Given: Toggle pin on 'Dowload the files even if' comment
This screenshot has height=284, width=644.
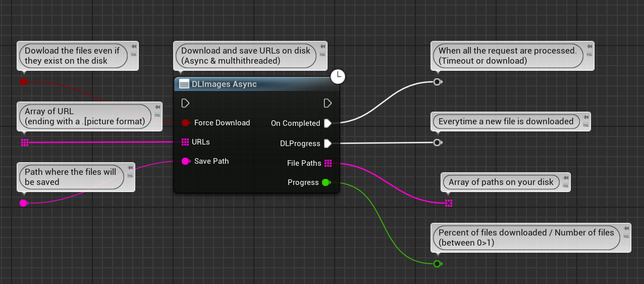Looking at the screenshot, I should click(133, 46).
